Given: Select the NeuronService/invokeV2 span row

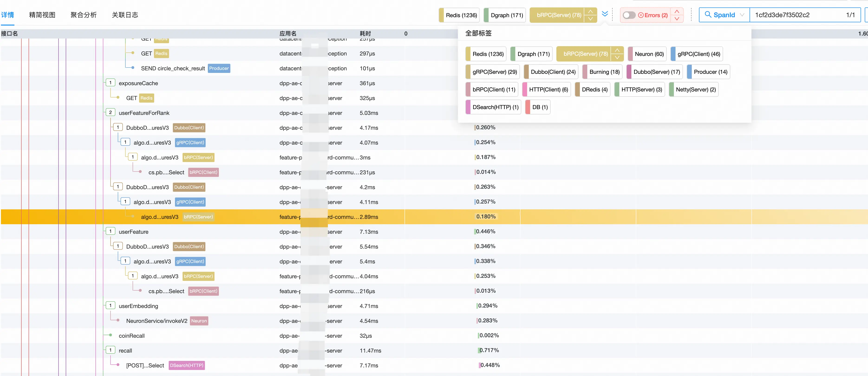Looking at the screenshot, I should pos(156,321).
